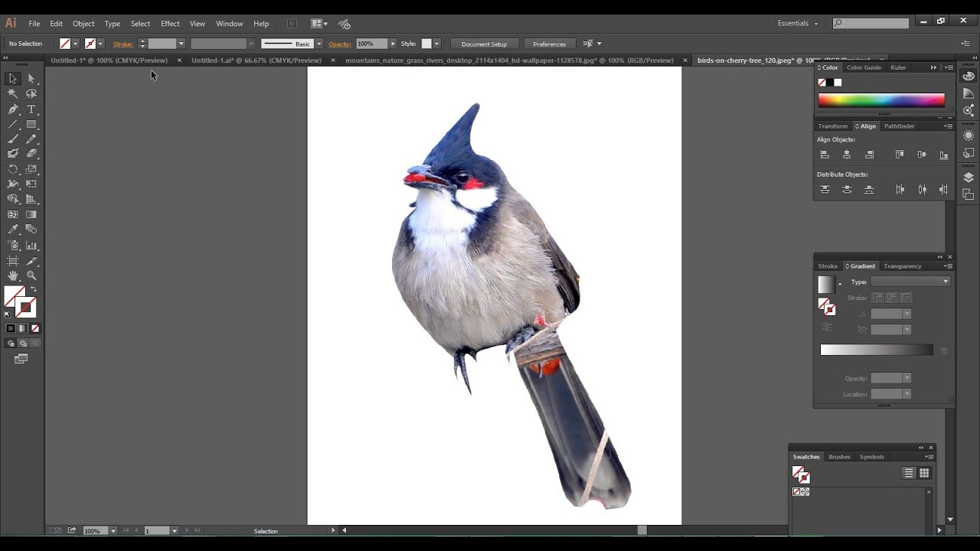
Task: Click the black swatch in Color panel
Action: click(830, 83)
